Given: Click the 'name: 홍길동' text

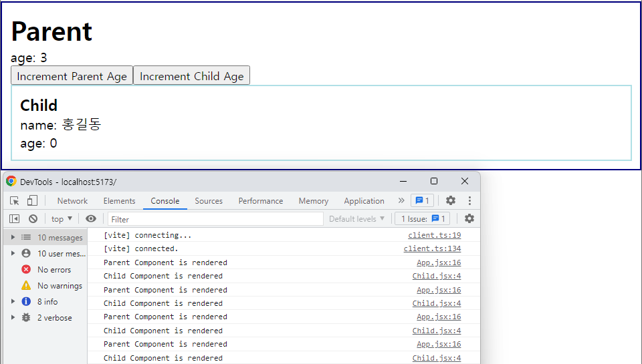Looking at the screenshot, I should (61, 124).
